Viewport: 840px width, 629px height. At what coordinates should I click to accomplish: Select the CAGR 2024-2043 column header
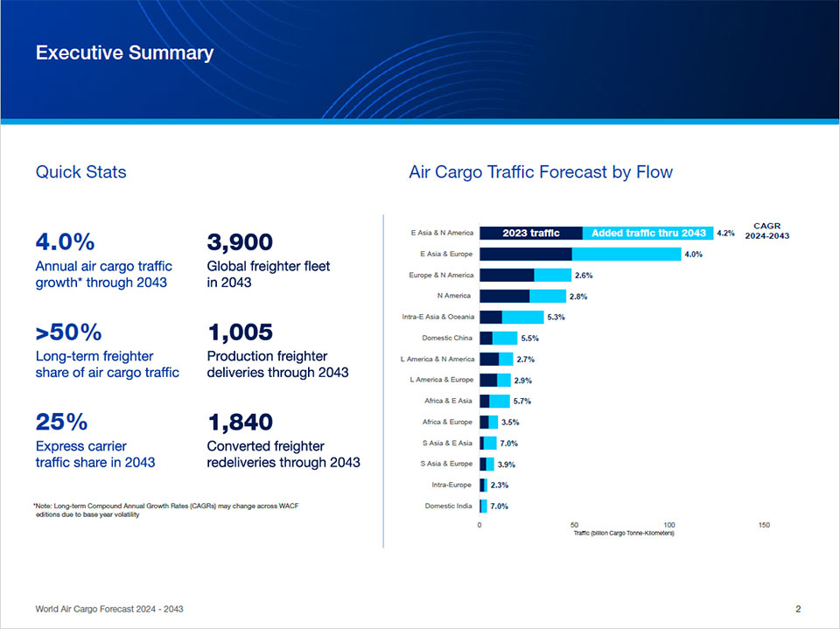(766, 230)
